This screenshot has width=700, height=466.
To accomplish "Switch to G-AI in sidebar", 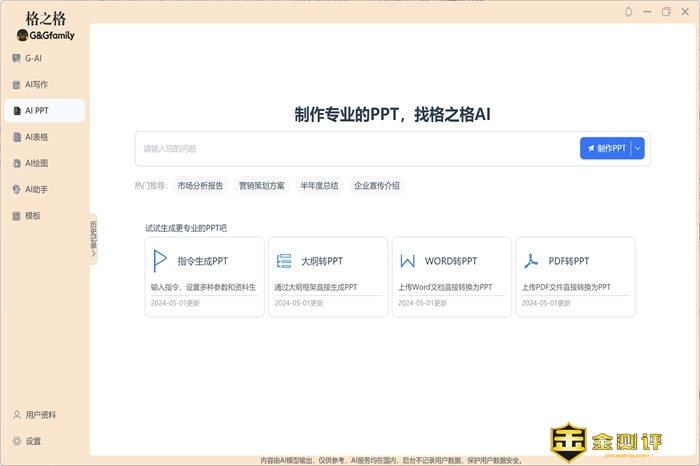I will (33, 58).
